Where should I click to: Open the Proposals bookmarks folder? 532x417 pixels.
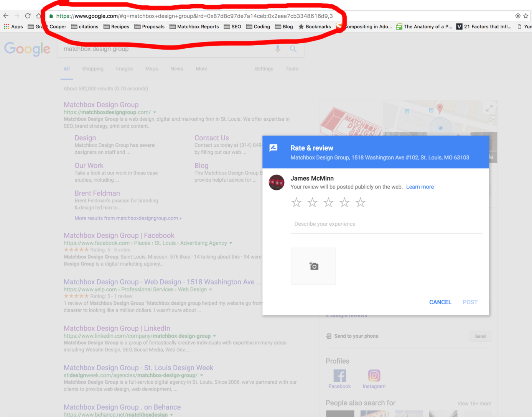pos(150,26)
